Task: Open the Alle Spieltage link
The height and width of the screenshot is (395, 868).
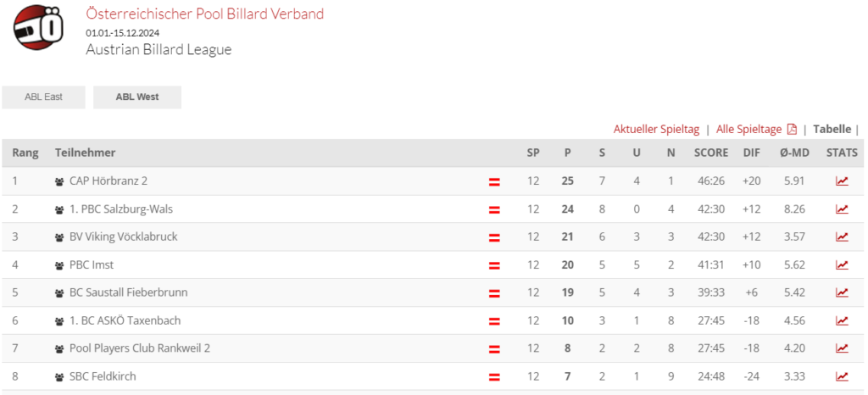Action: 749,130
